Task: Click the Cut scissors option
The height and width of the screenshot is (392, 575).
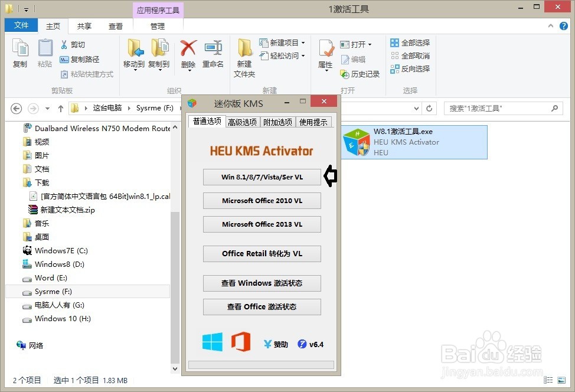Action: pyautogui.click(x=73, y=45)
